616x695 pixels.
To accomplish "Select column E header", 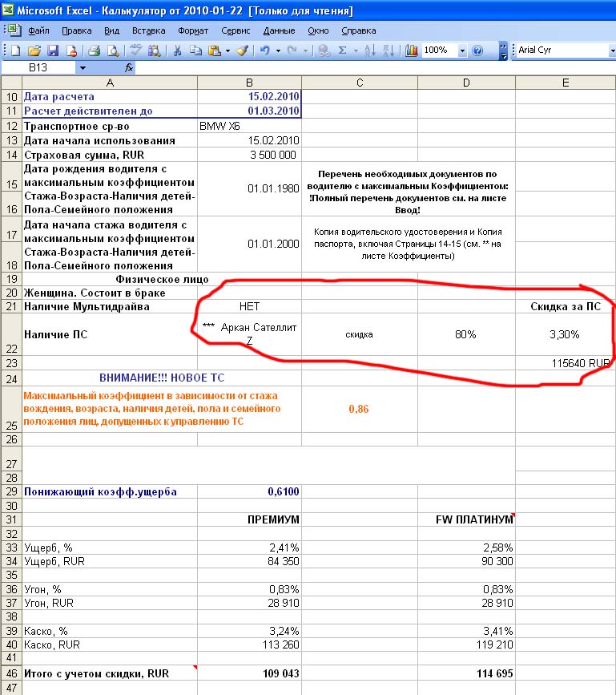I will point(566,83).
